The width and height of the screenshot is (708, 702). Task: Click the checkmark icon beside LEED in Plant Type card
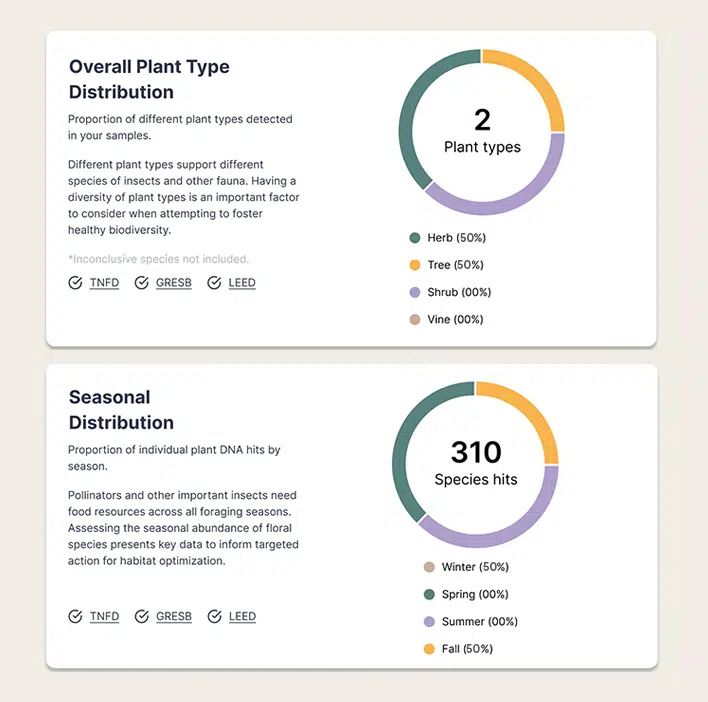(214, 283)
